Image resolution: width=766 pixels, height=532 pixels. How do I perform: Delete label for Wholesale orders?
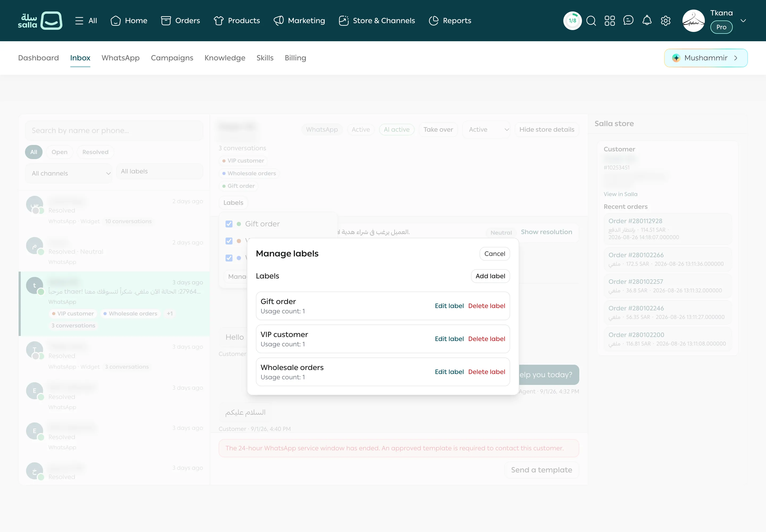pyautogui.click(x=487, y=372)
